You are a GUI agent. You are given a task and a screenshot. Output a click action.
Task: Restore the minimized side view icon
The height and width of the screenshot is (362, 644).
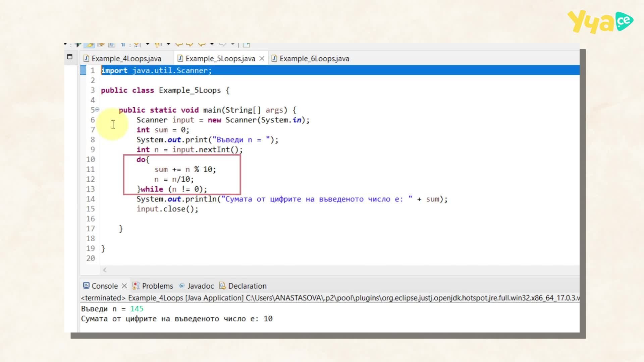(70, 57)
